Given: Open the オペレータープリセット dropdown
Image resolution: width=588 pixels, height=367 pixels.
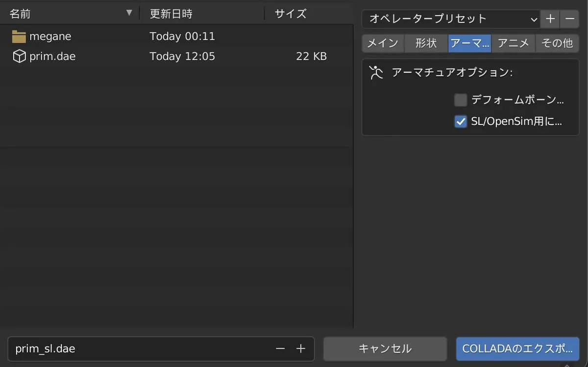Looking at the screenshot, I should click(451, 19).
